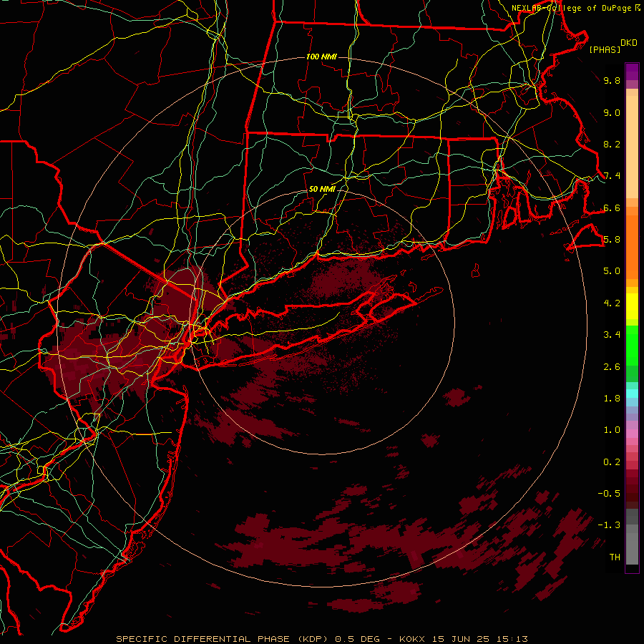Click the 3.4 scale value
Image resolution: width=644 pixels, height=644 pixels.
[612, 335]
